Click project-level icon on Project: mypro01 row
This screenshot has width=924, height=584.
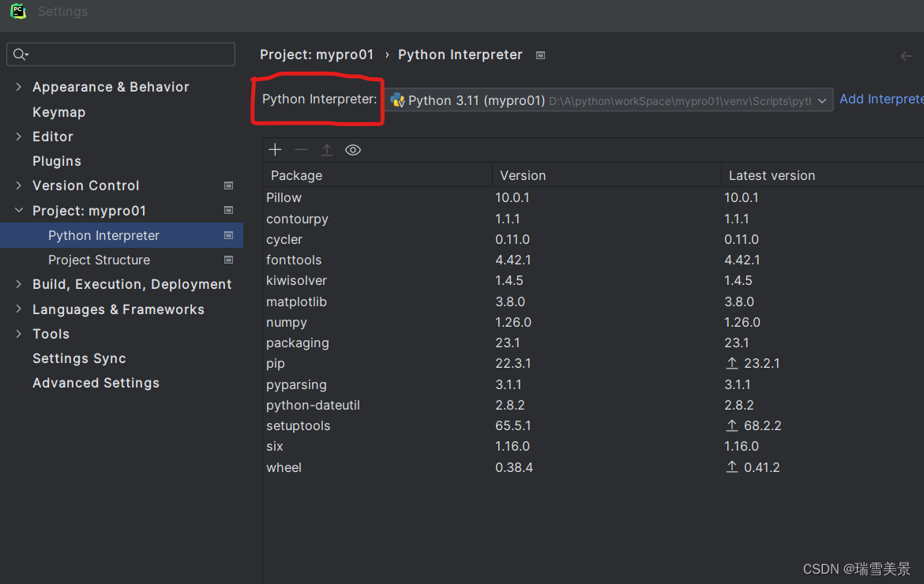click(229, 210)
